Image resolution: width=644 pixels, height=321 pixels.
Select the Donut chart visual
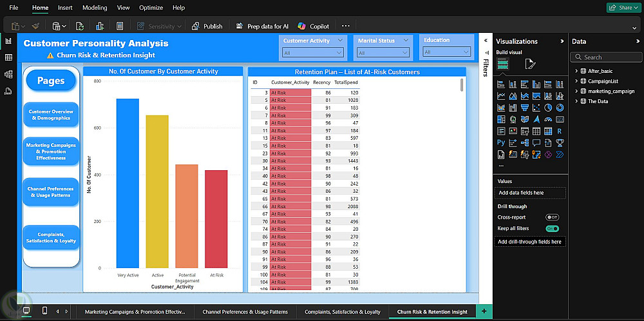[x=560, y=108]
